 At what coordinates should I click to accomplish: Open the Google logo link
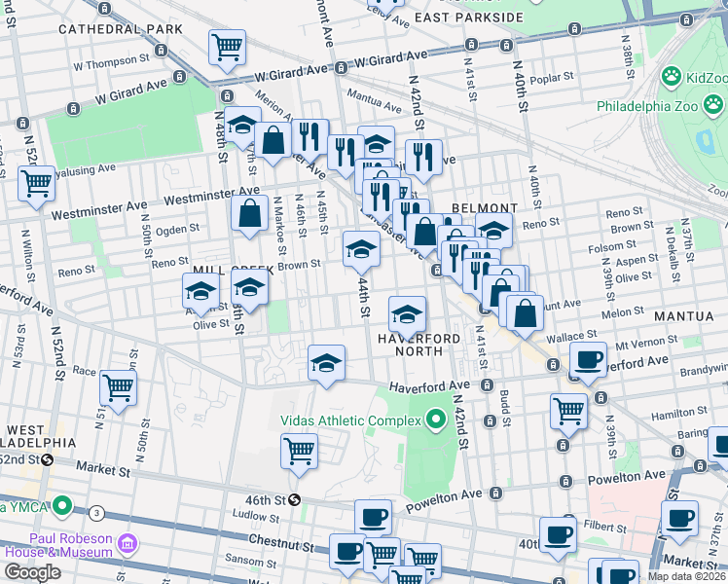pos(33,572)
